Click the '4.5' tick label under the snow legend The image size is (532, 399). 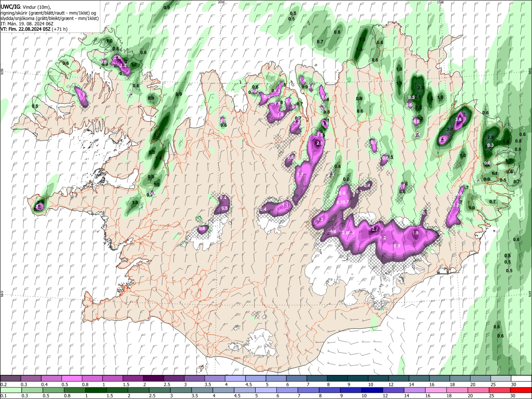tap(248, 384)
